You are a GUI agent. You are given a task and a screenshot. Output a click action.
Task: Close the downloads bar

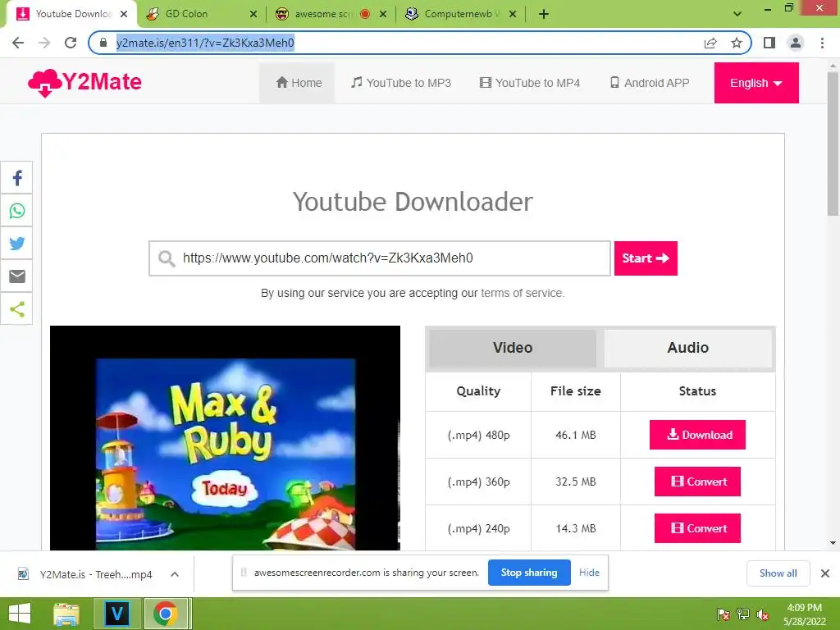click(825, 573)
